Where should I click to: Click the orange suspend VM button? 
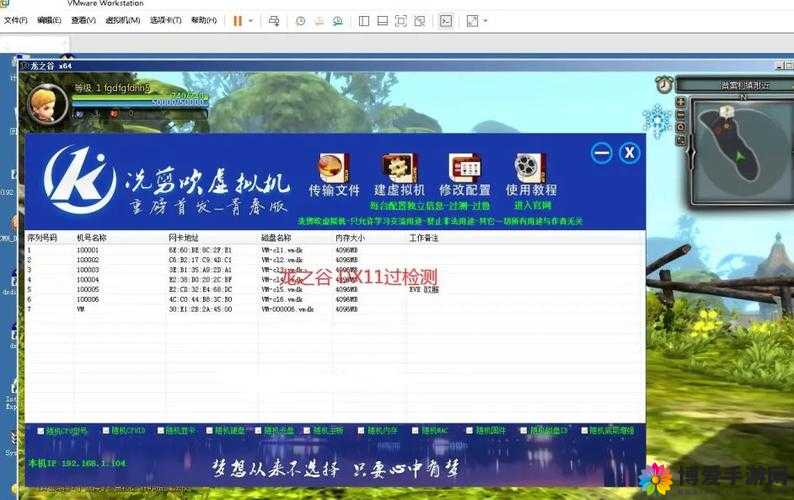[237, 21]
